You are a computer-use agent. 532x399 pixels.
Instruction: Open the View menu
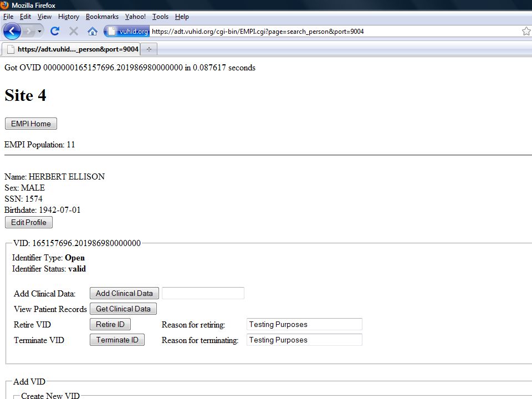point(44,17)
